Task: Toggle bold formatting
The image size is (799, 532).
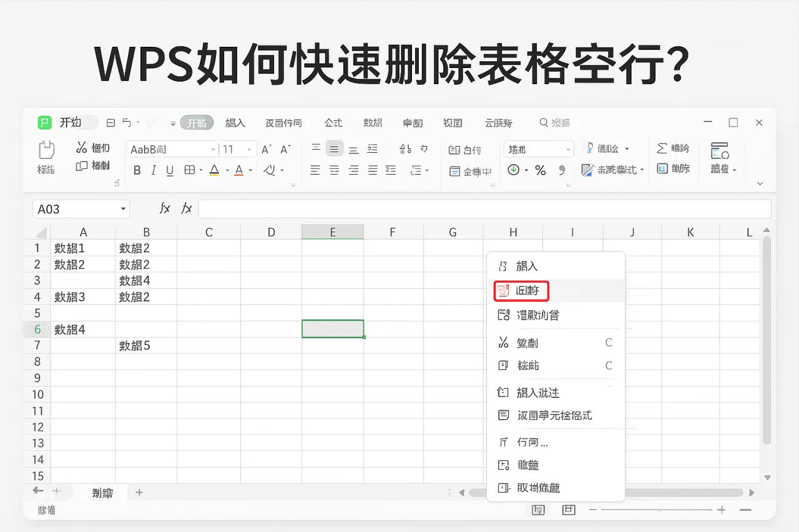Action: coord(137,170)
